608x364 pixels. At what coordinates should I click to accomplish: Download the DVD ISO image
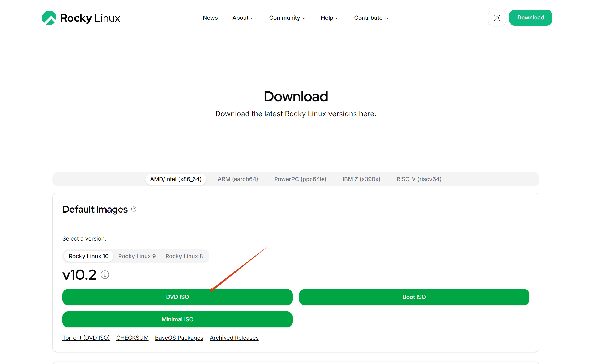[x=178, y=297]
